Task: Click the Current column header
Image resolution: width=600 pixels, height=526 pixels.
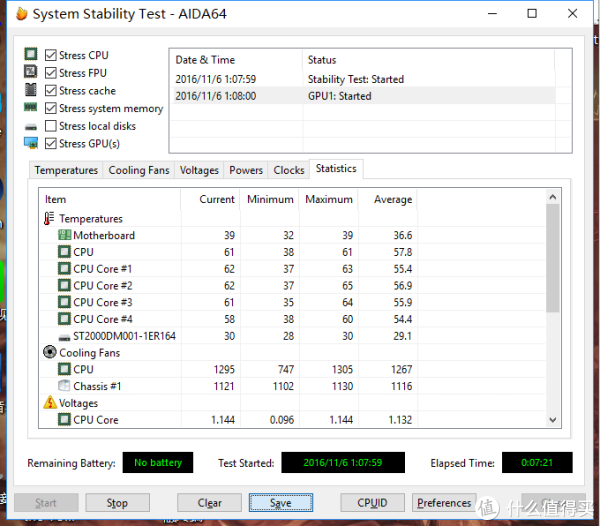Action: click(x=210, y=199)
